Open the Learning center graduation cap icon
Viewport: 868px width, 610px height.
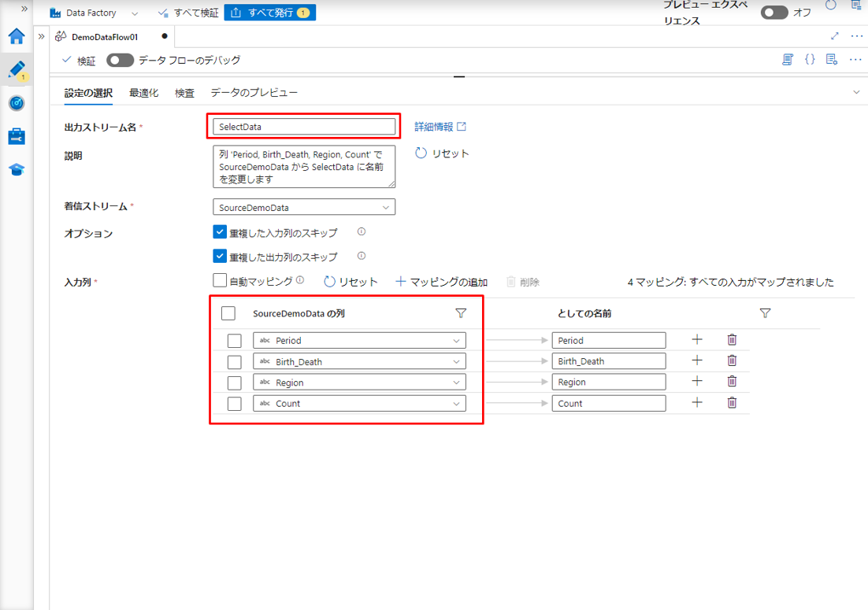tap(17, 170)
